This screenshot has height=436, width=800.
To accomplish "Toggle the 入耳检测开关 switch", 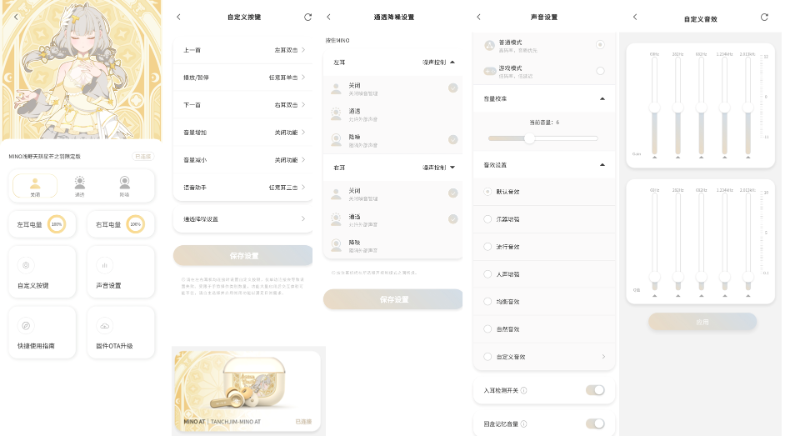I will point(595,390).
